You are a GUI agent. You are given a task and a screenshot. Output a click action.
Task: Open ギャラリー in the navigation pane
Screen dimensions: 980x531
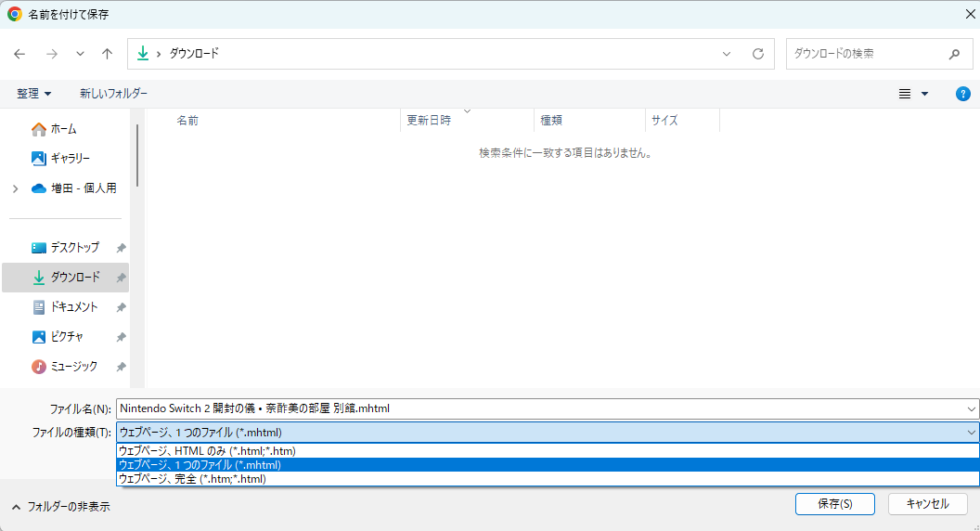(x=60, y=158)
